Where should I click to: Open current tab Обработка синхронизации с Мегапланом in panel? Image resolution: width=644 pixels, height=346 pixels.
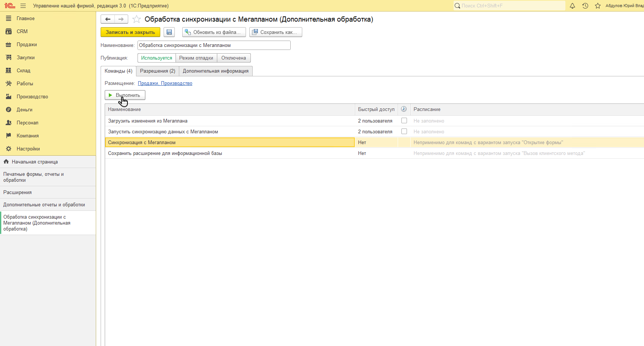(x=48, y=223)
